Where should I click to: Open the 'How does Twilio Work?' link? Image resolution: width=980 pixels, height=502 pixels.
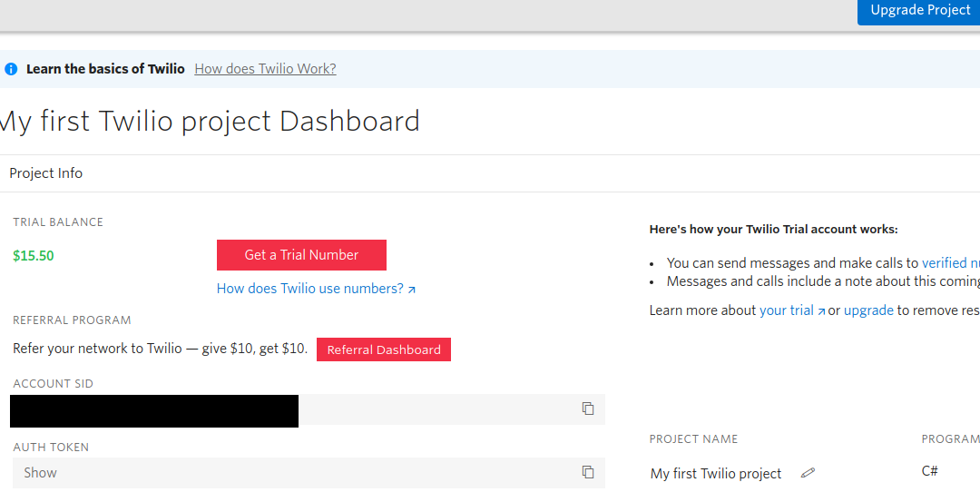point(265,69)
